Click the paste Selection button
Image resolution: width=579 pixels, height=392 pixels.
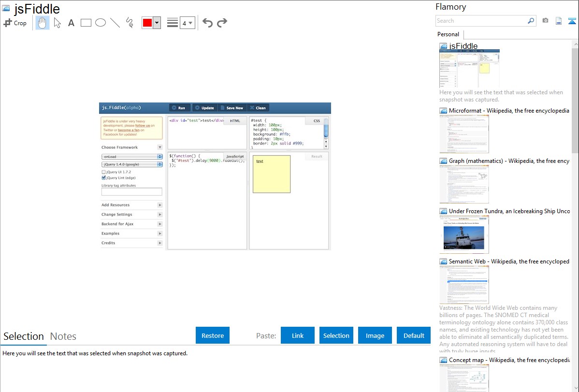(x=336, y=335)
